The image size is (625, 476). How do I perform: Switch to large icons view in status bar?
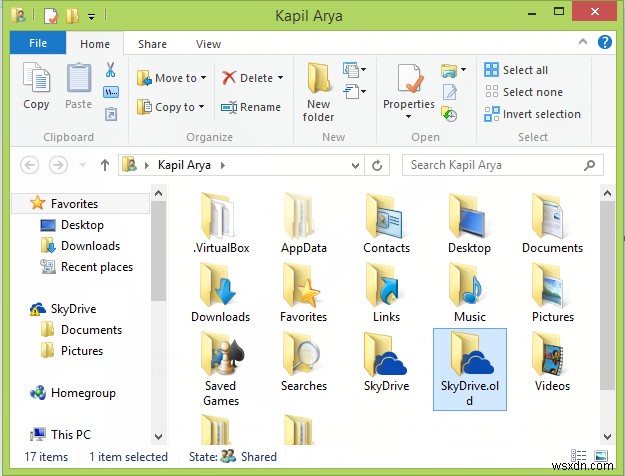[601, 456]
